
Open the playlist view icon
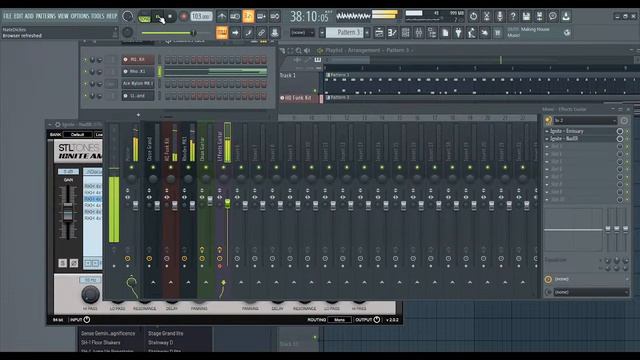click(379, 33)
